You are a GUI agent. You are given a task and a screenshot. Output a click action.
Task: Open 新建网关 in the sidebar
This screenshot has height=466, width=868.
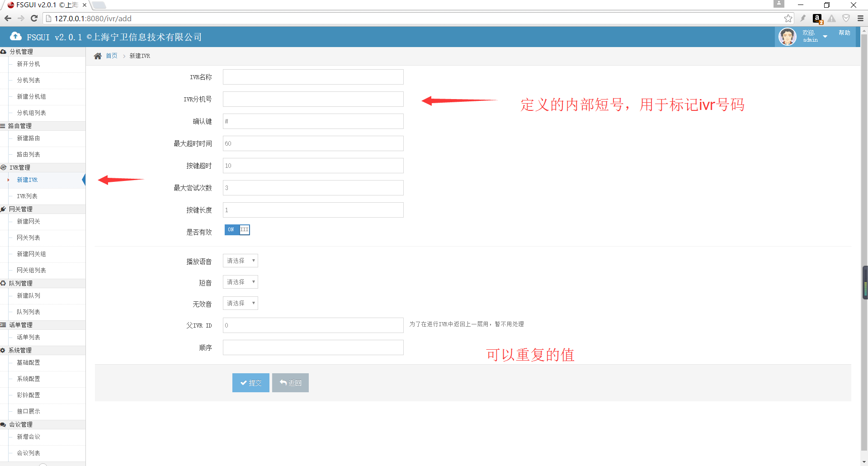pyautogui.click(x=28, y=222)
